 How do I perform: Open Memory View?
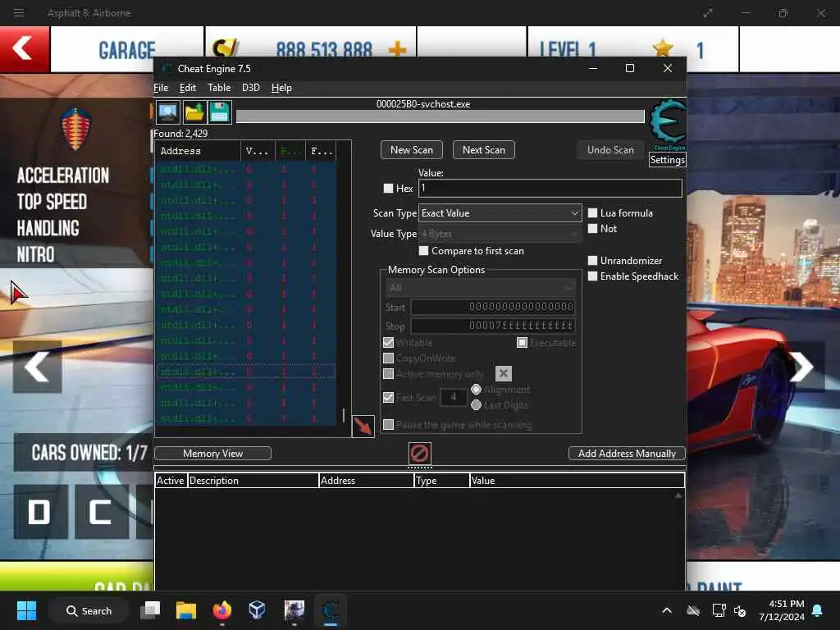(212, 453)
